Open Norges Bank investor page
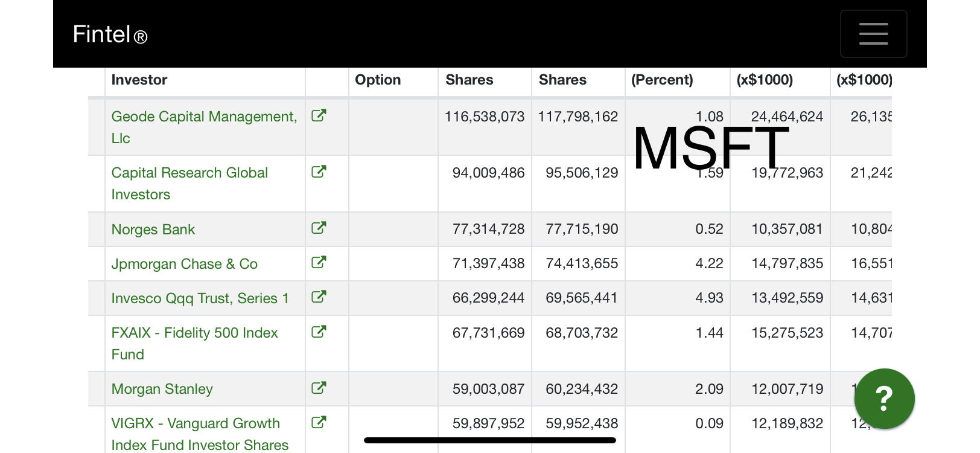 [x=153, y=230]
